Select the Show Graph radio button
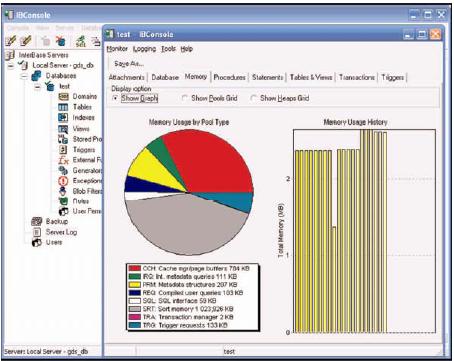 [115, 98]
